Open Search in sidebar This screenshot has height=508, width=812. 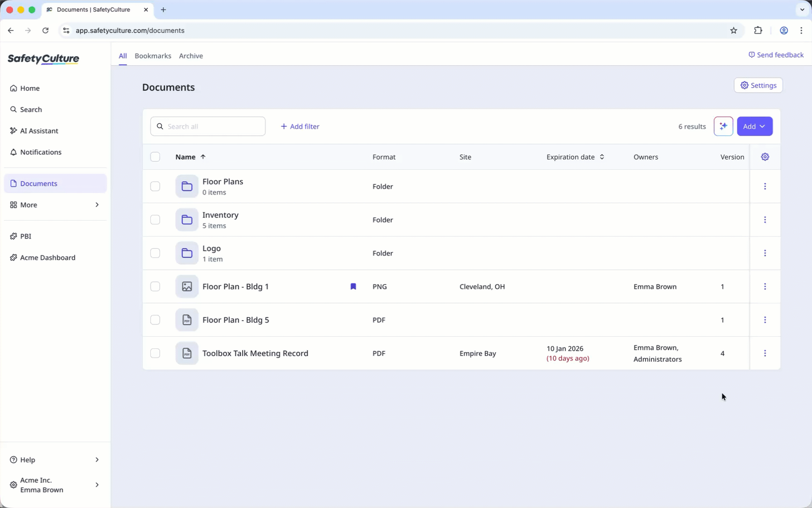pyautogui.click(x=55, y=109)
